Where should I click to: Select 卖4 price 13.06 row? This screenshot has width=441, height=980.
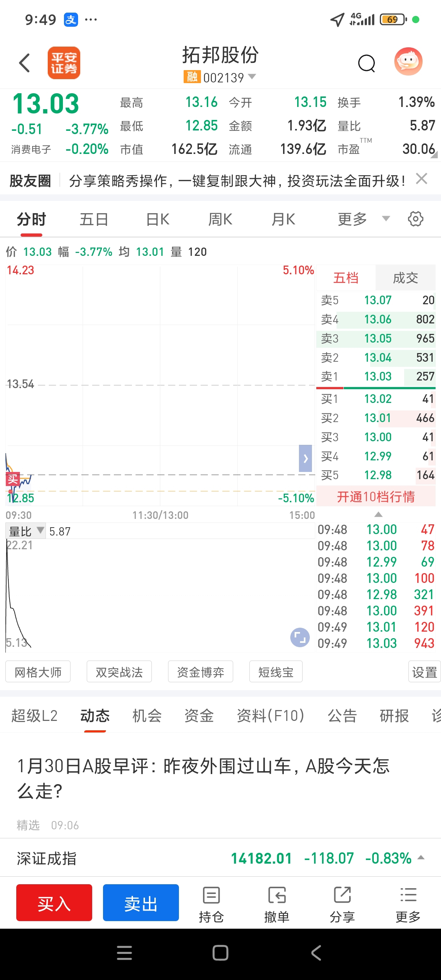point(376,319)
